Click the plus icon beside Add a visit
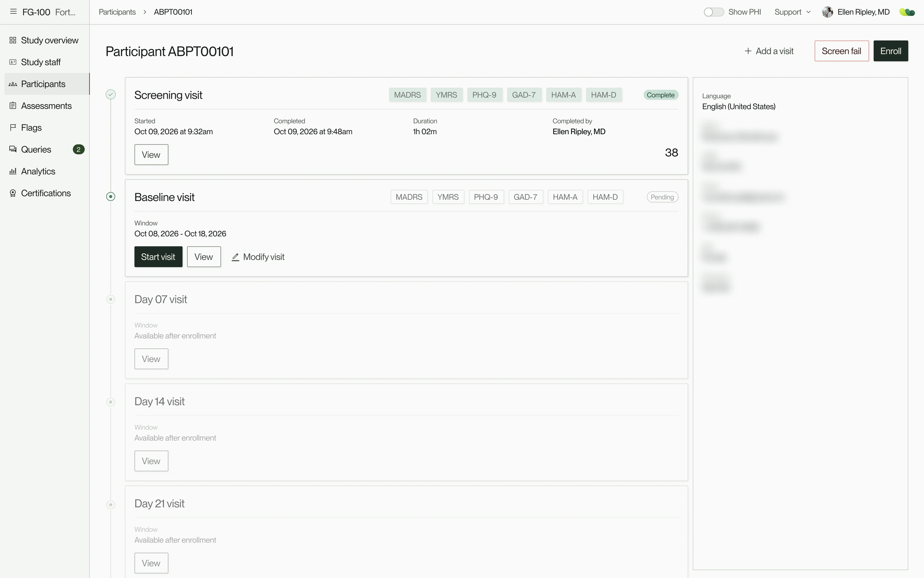The height and width of the screenshot is (578, 924). (748, 51)
